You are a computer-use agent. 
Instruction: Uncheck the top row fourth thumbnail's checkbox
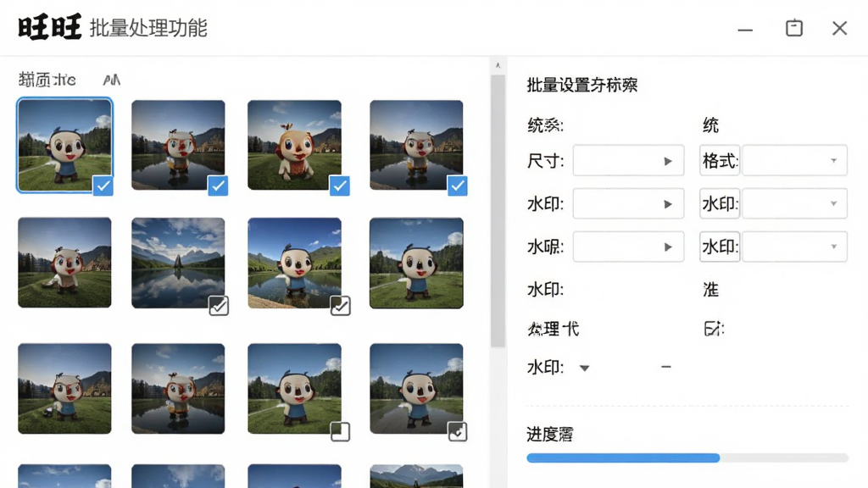coord(457,186)
